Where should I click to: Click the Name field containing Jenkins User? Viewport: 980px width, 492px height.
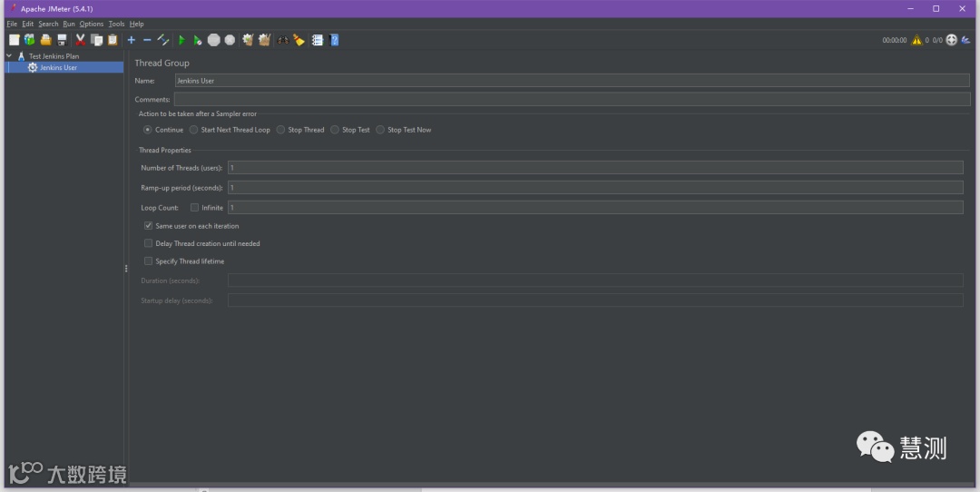tap(572, 81)
